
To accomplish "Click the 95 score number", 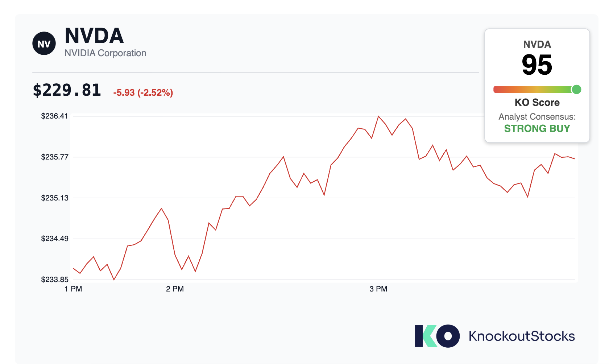I will 537,65.
